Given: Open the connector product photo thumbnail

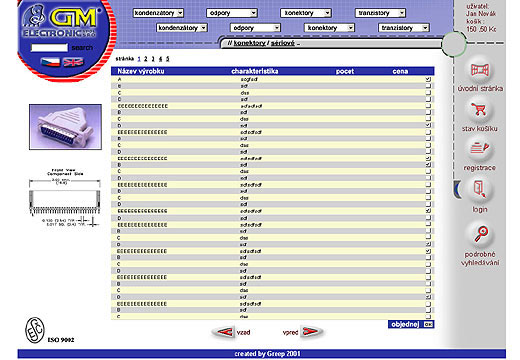Looking at the screenshot, I should (x=65, y=127).
